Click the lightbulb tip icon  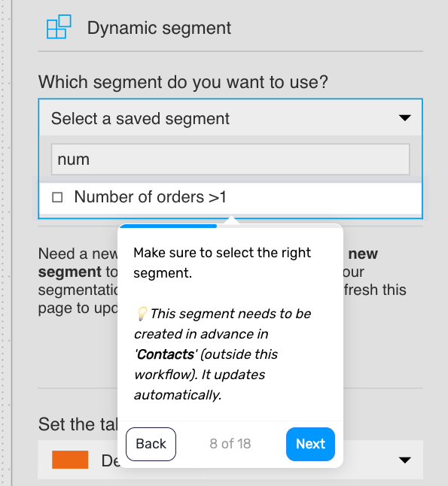tap(142, 314)
